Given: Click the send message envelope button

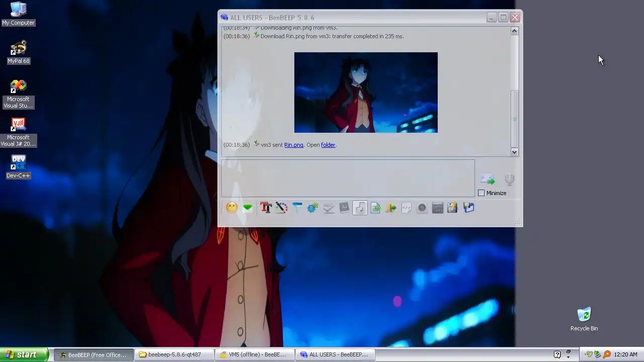Looking at the screenshot, I should coord(487,179).
